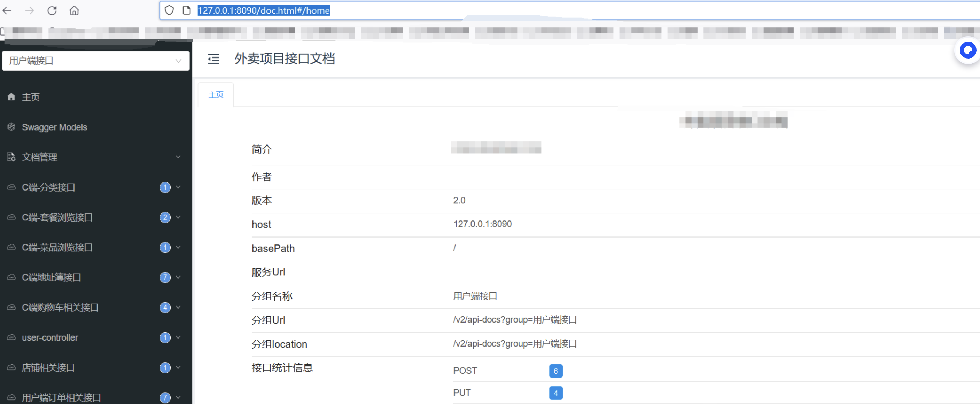This screenshot has width=980, height=404.
Task: Click the PUT count badge 4
Action: pos(555,393)
